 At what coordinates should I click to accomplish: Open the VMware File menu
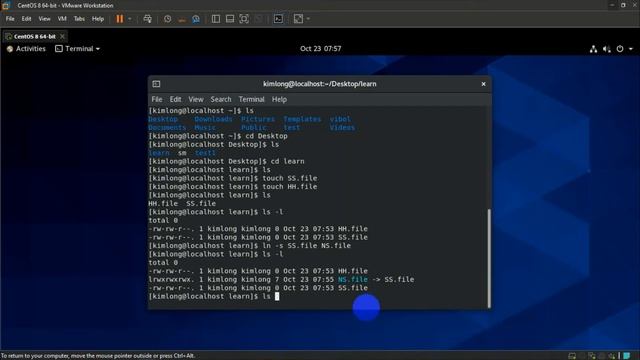click(x=10, y=19)
